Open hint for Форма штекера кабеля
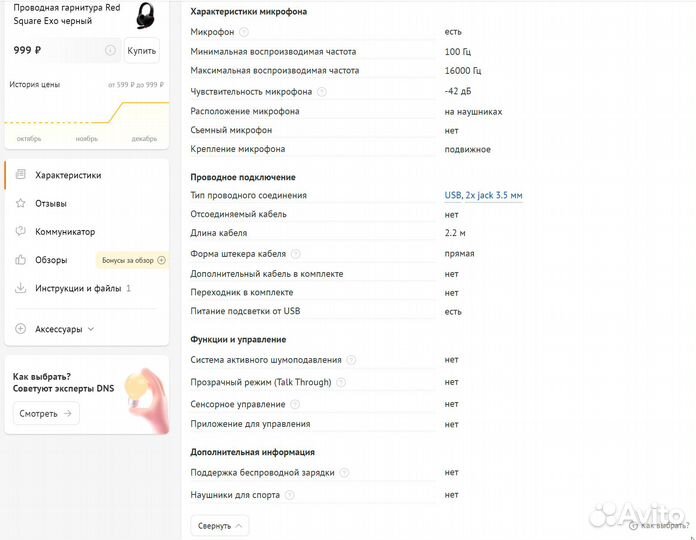This screenshot has width=696, height=540. tap(296, 254)
